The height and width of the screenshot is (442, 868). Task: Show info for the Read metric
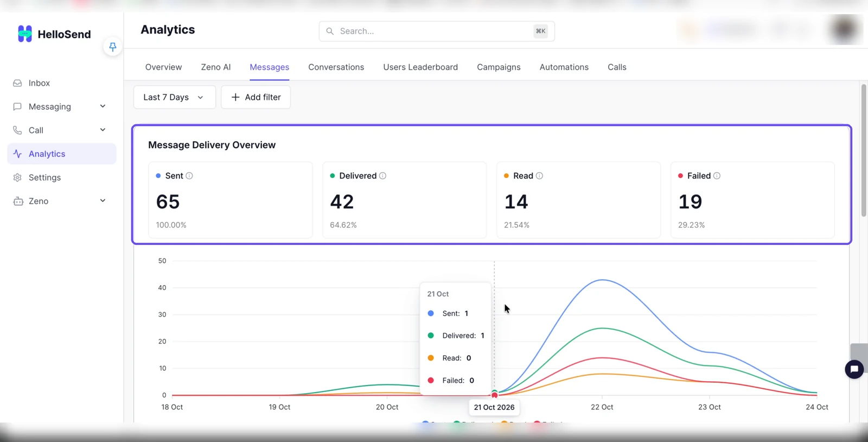pos(539,176)
